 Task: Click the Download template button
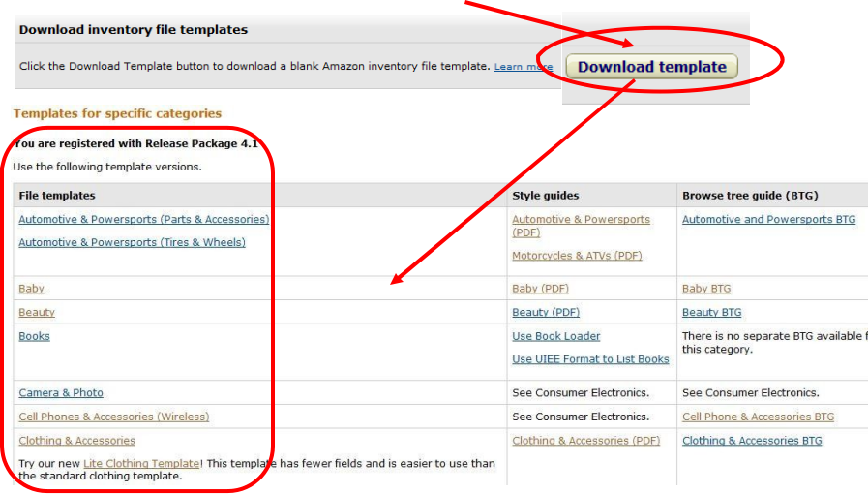coord(651,67)
